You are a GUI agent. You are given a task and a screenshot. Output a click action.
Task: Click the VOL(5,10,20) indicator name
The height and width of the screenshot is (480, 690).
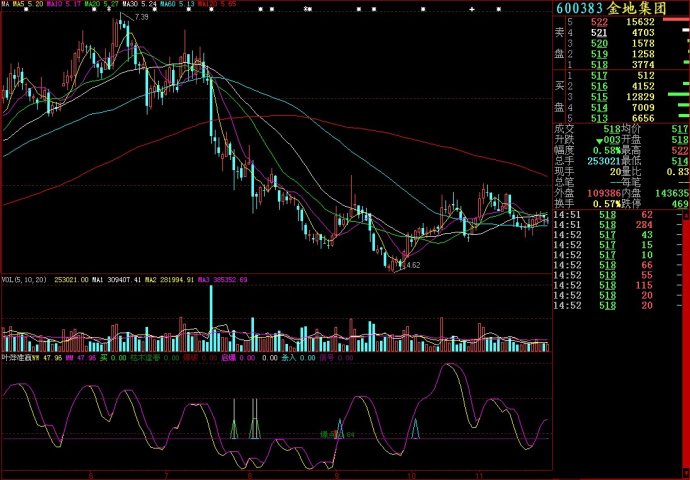tap(25, 280)
